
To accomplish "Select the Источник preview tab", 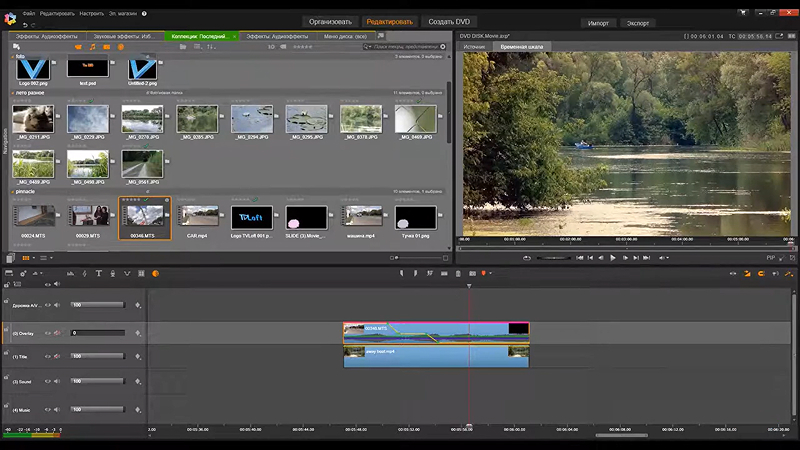I will (474, 46).
